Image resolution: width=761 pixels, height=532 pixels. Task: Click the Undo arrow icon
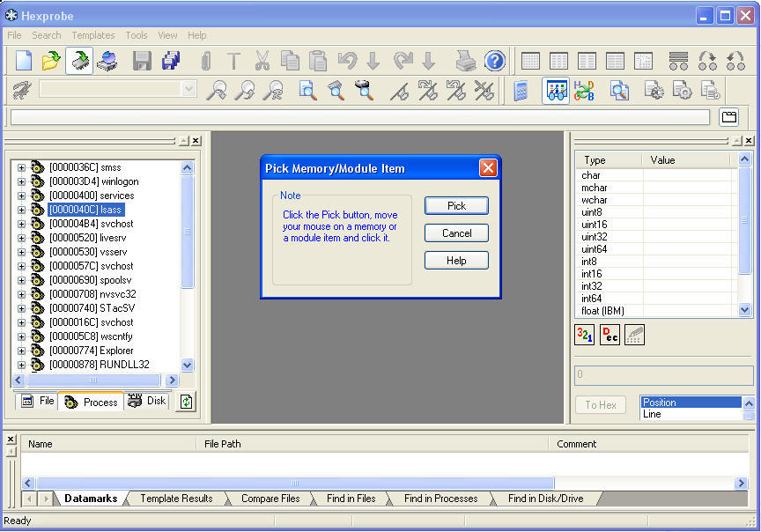click(348, 61)
